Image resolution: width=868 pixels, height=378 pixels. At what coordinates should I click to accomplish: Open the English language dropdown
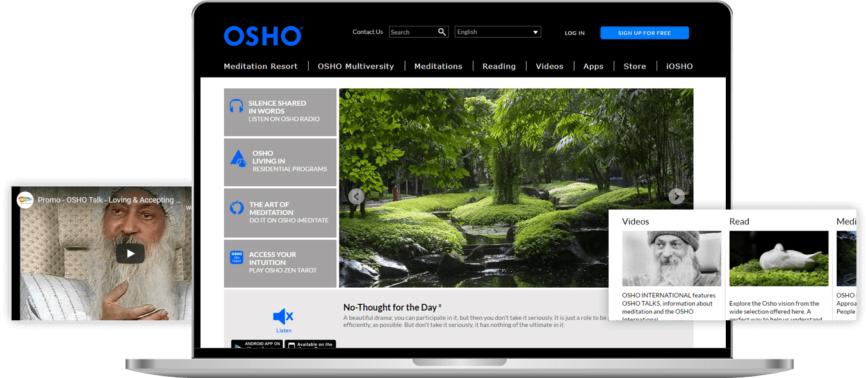(498, 32)
